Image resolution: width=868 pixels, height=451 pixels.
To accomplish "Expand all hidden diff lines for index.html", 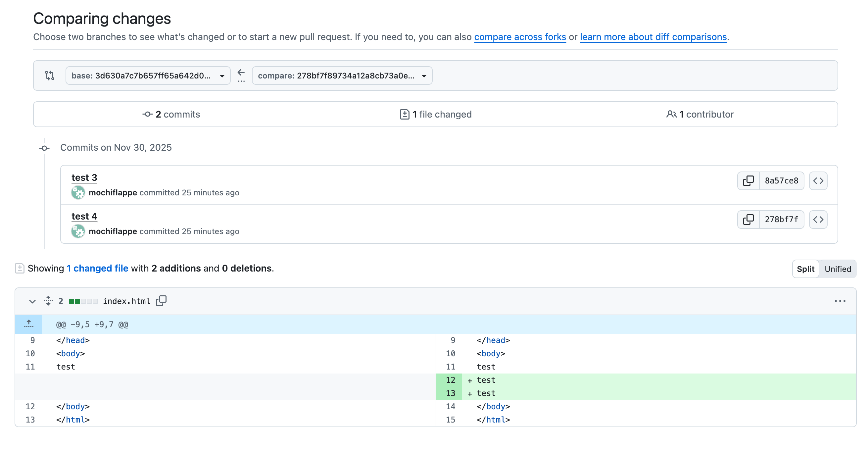I will 49,301.
